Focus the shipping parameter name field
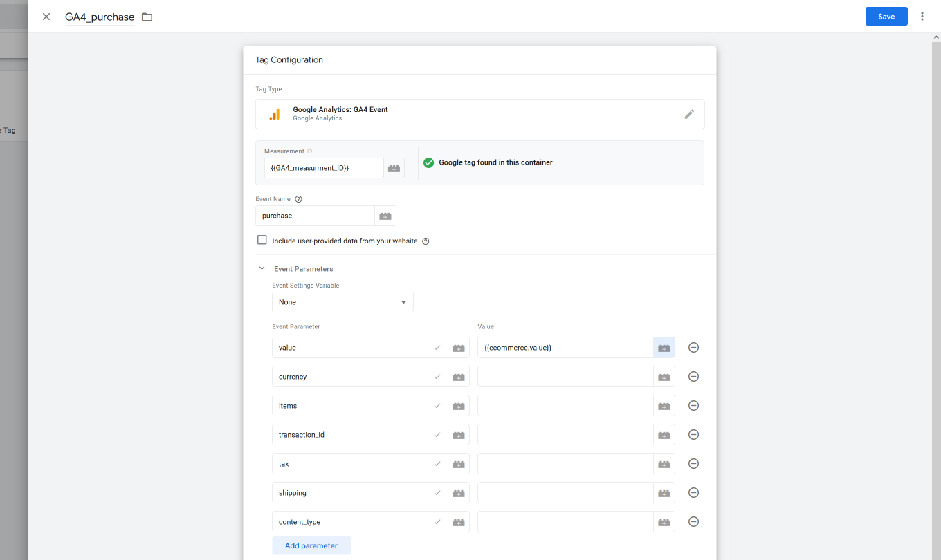The width and height of the screenshot is (941, 560). (360, 493)
